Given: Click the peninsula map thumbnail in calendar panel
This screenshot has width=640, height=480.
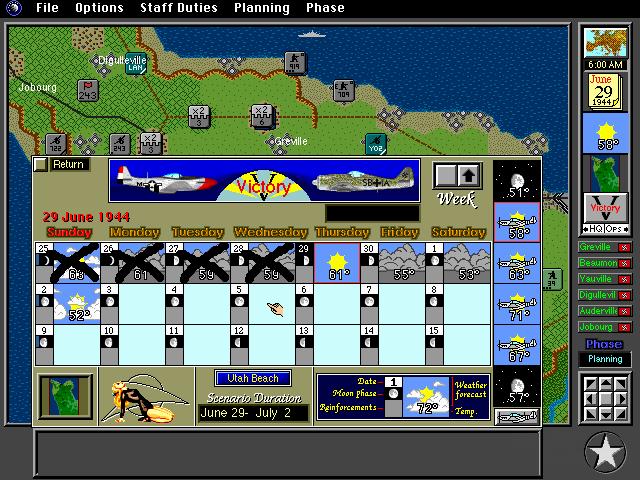Looking at the screenshot, I should 65,396.
